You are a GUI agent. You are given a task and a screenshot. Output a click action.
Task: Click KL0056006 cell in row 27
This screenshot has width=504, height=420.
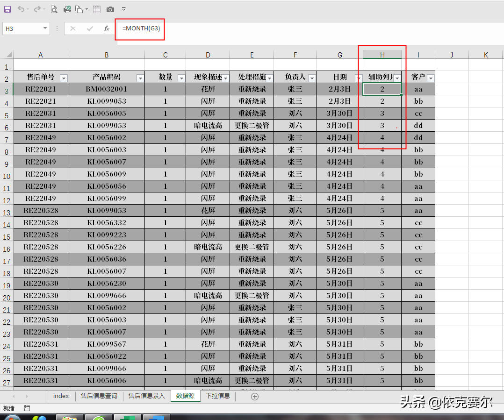[x=107, y=380]
